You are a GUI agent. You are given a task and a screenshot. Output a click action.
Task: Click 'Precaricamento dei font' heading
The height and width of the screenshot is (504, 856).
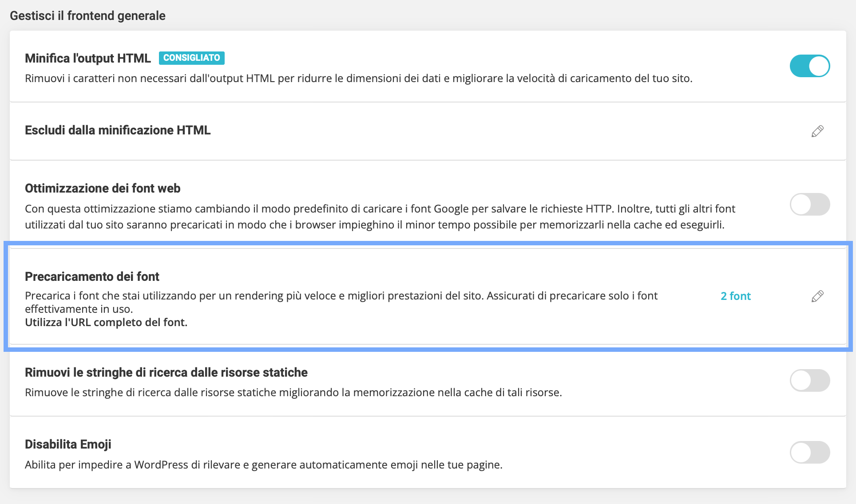click(92, 276)
